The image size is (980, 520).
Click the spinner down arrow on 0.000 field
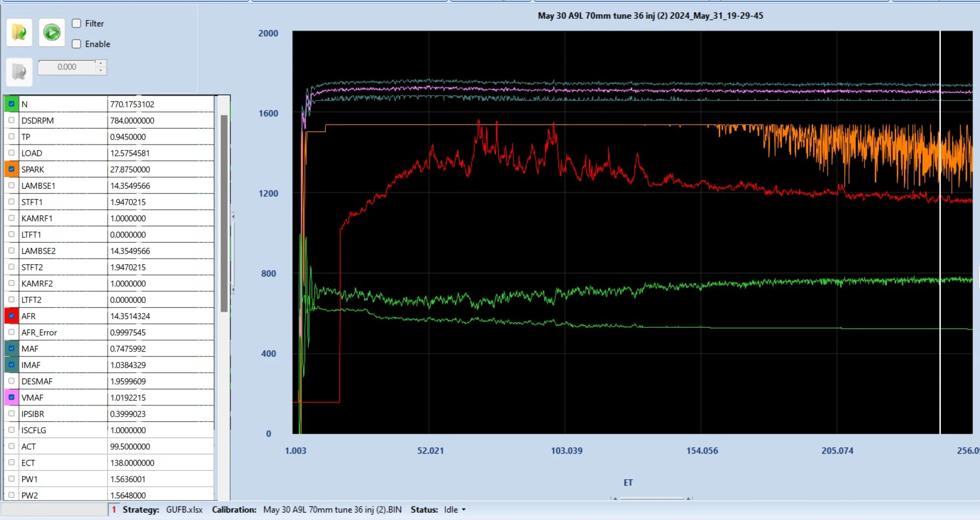100,70
